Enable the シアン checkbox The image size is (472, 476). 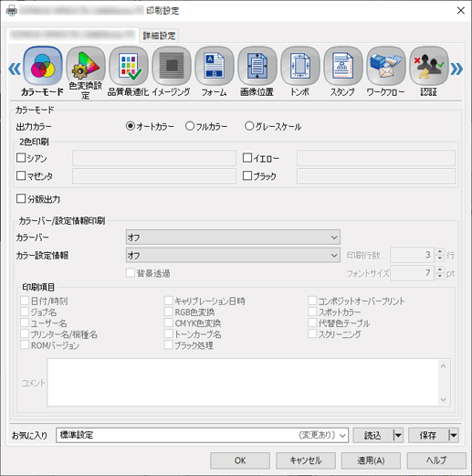21,158
